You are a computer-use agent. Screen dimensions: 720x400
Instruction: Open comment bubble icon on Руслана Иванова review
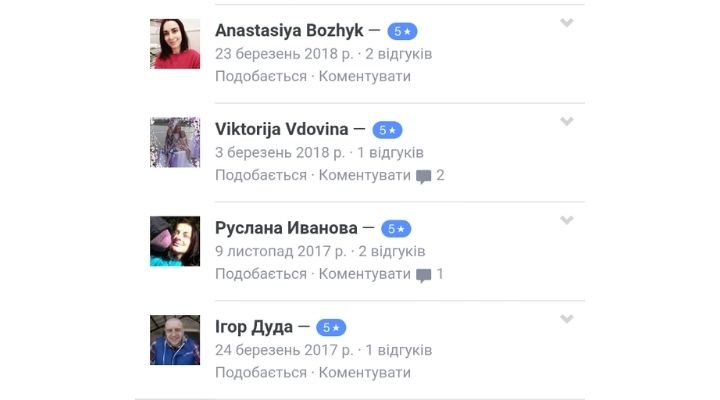[x=423, y=275]
